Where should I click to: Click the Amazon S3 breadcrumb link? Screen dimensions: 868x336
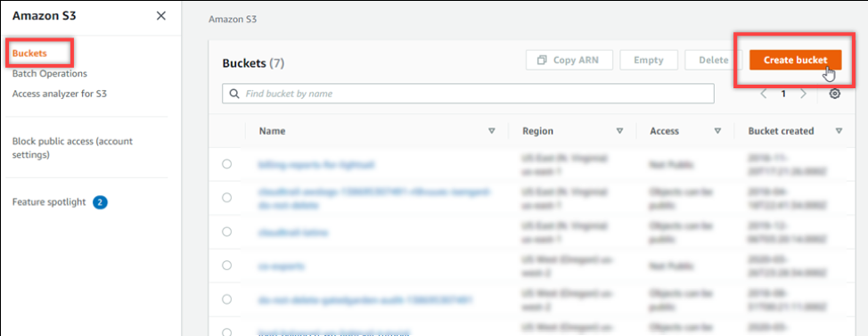(233, 20)
